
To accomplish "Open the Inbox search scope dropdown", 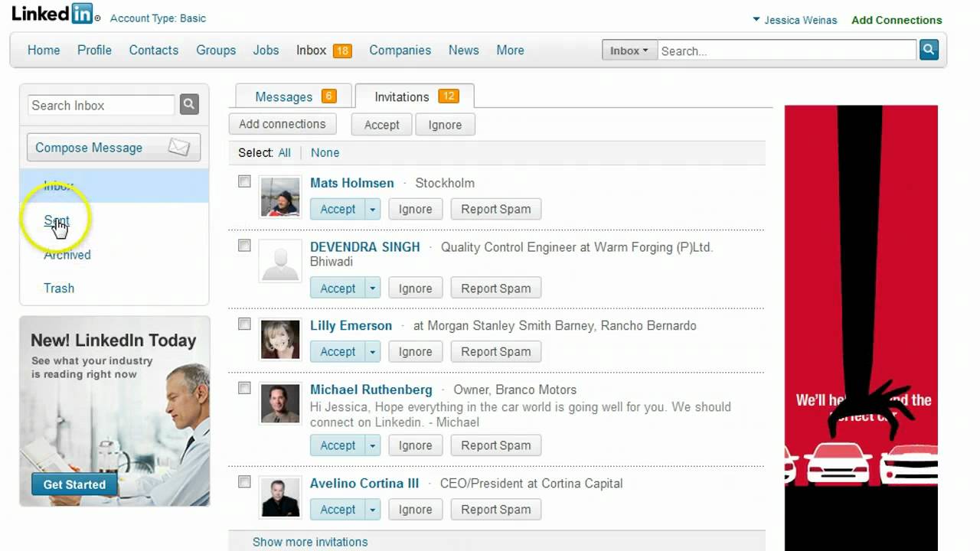I will tap(629, 51).
